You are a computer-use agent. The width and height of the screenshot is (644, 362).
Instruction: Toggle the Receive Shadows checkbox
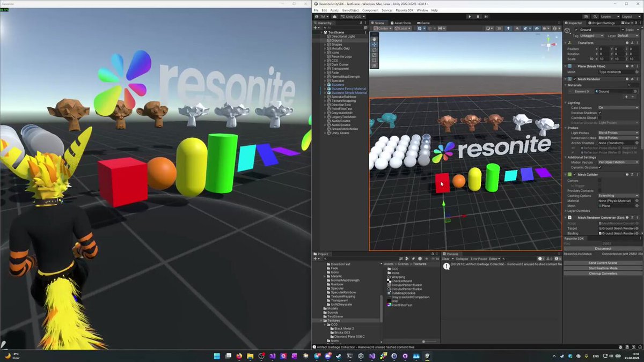[x=600, y=113]
